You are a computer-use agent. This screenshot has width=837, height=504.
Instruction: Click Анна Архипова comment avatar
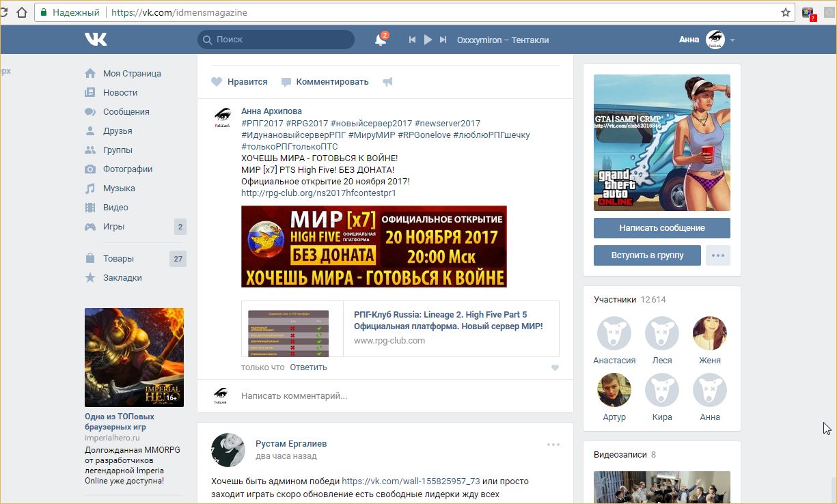coord(222,117)
